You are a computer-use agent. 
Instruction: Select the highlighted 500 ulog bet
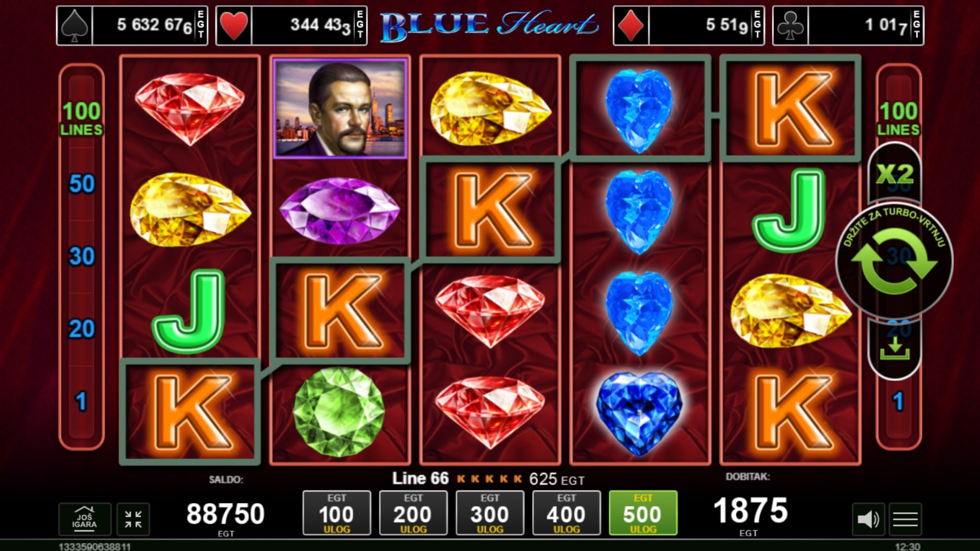pos(643,513)
